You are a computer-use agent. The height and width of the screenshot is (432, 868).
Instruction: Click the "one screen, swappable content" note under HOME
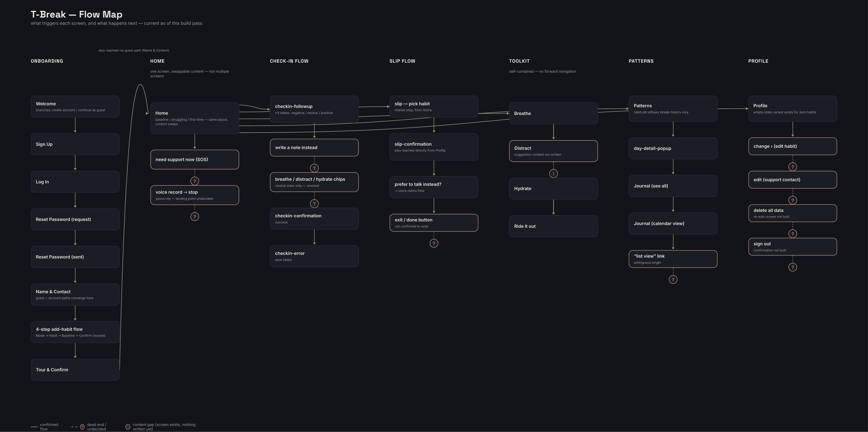(190, 74)
